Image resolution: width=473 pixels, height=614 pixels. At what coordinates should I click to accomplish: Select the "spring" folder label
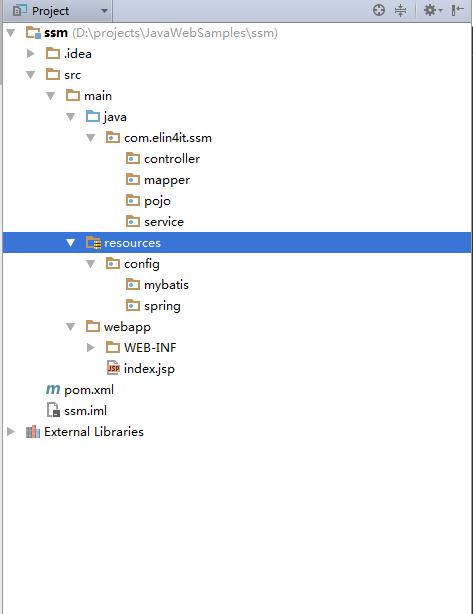pyautogui.click(x=162, y=306)
